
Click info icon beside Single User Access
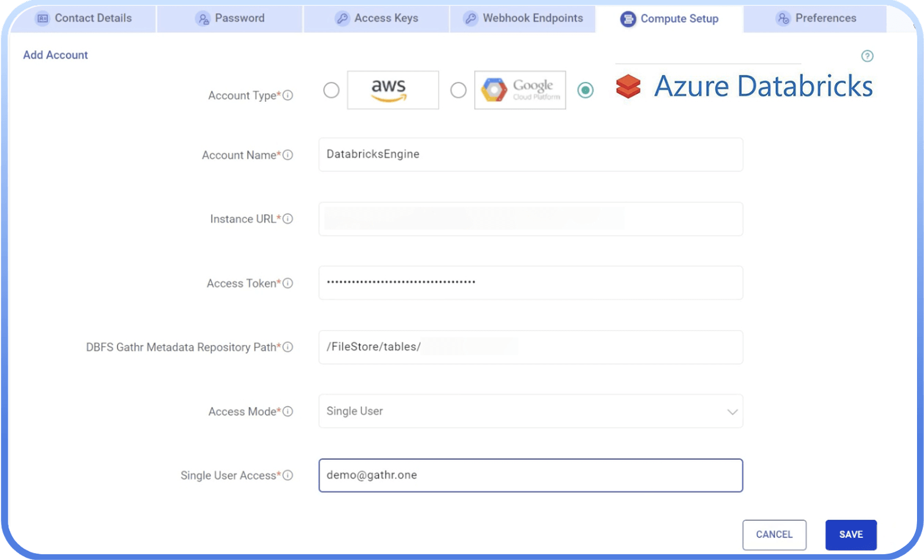[288, 475]
